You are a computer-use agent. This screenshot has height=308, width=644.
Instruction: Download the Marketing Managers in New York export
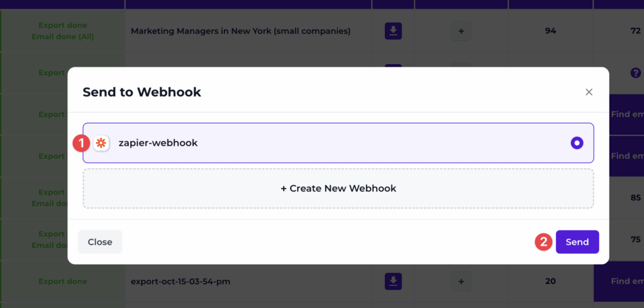pyautogui.click(x=393, y=31)
